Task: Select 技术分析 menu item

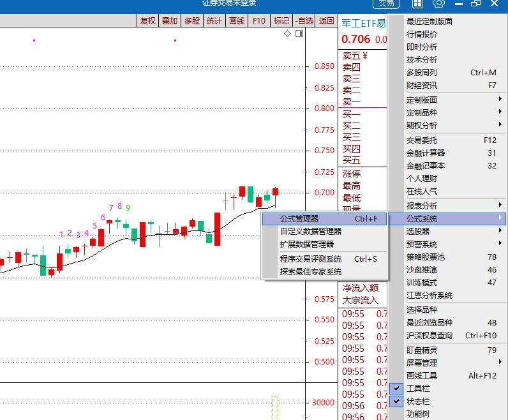Action: coord(447,59)
